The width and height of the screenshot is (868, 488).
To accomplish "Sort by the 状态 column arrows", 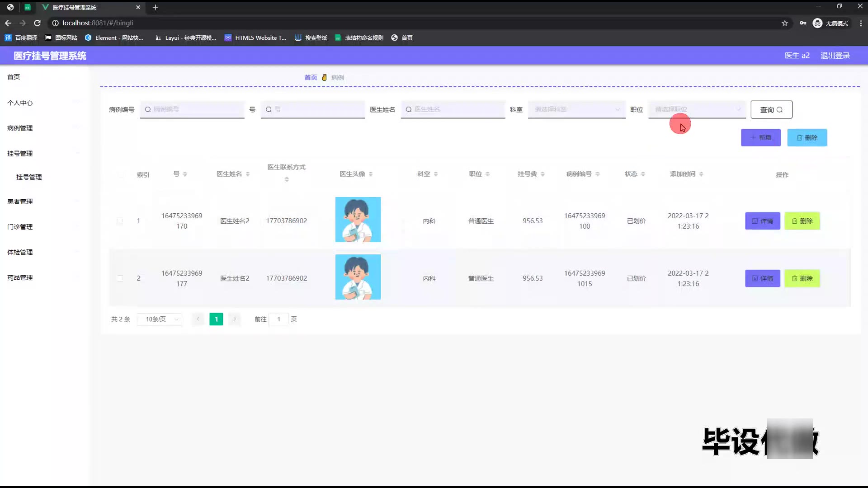I will coord(643,174).
